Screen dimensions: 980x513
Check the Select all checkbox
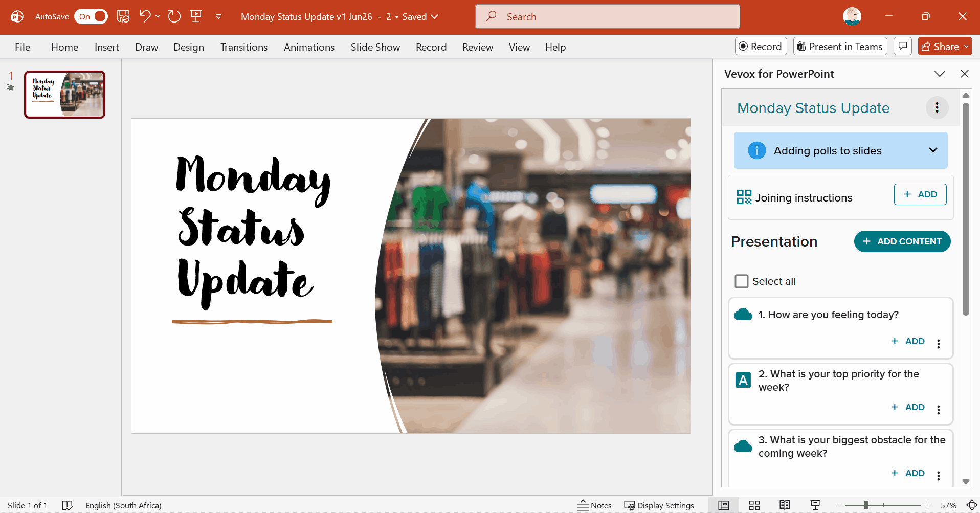741,281
